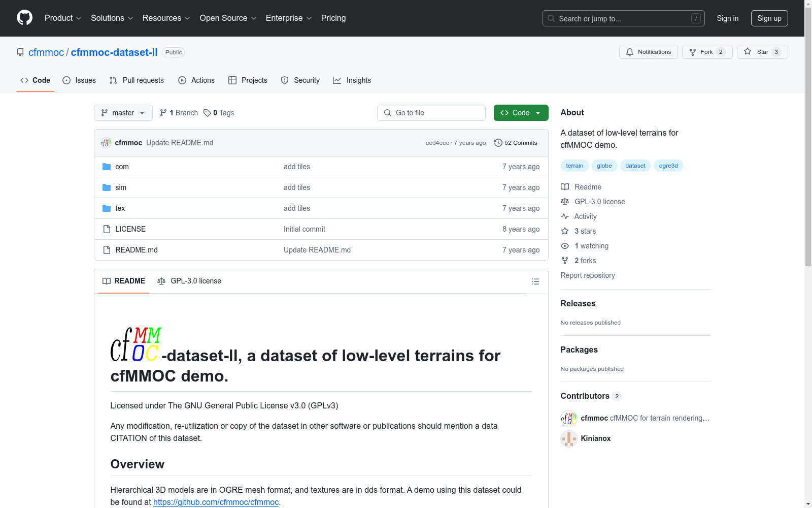Go to the GitHub homepage logo
Image resolution: width=812 pixels, height=508 pixels.
24,18
